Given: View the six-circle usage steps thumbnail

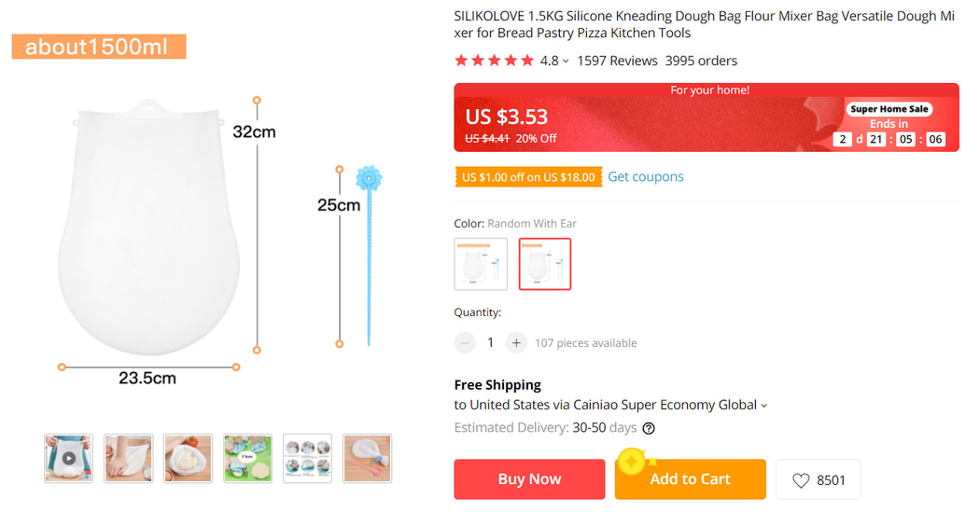Looking at the screenshot, I should click(308, 458).
